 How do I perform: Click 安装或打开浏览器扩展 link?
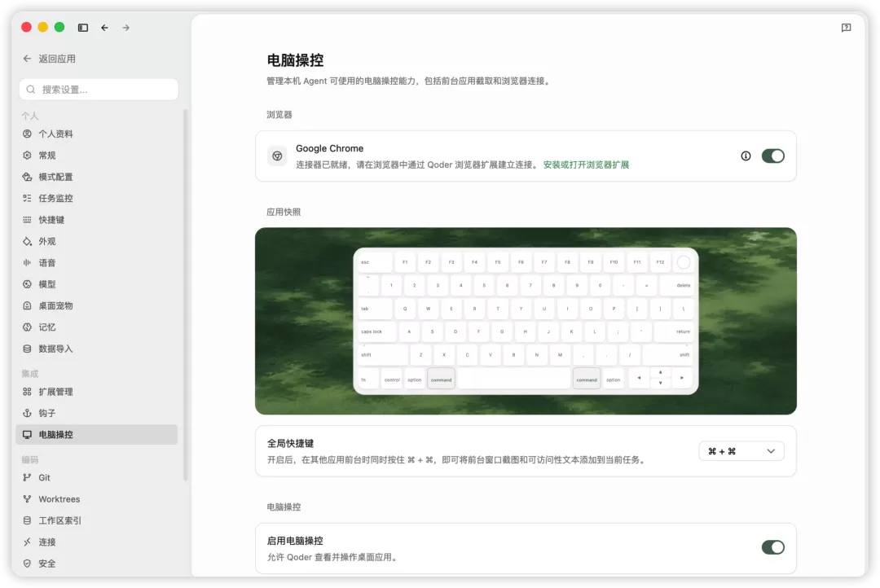[586, 165]
